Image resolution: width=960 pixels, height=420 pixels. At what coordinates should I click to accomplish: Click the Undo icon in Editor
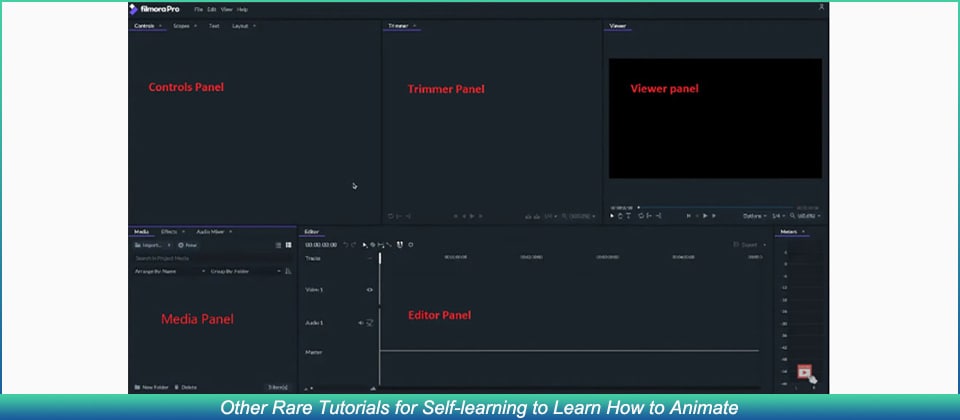[345, 245]
